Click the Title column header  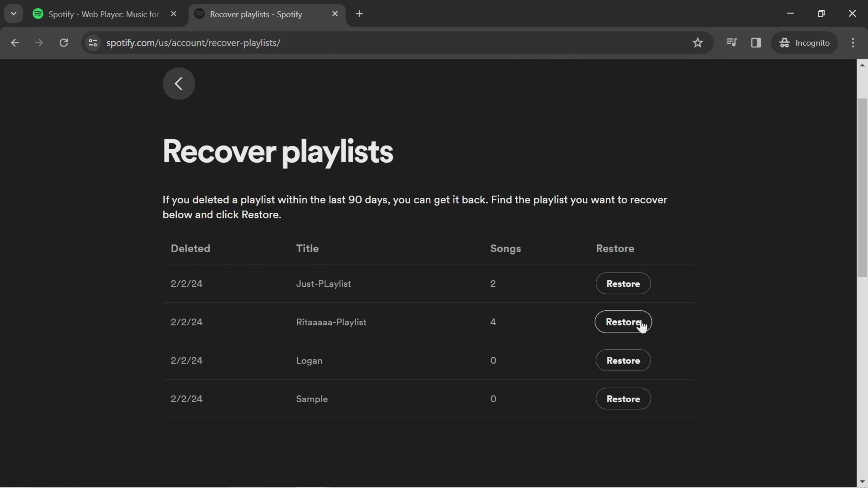[x=307, y=249]
